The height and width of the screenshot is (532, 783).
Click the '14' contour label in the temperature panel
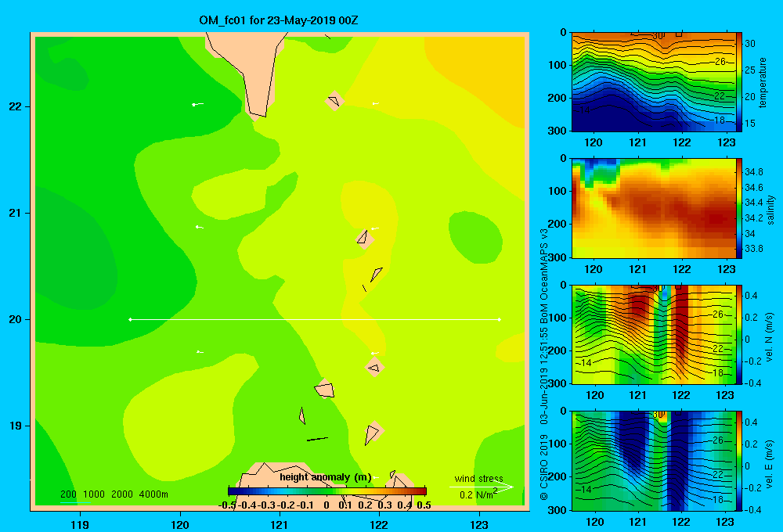585,110
